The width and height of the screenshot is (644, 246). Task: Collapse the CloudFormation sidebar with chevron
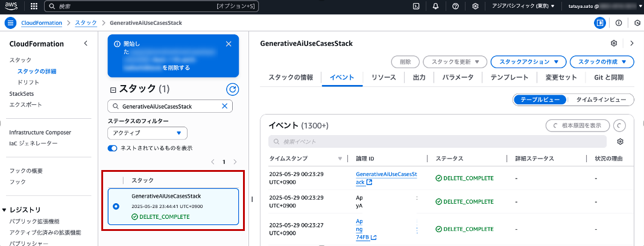tap(86, 43)
